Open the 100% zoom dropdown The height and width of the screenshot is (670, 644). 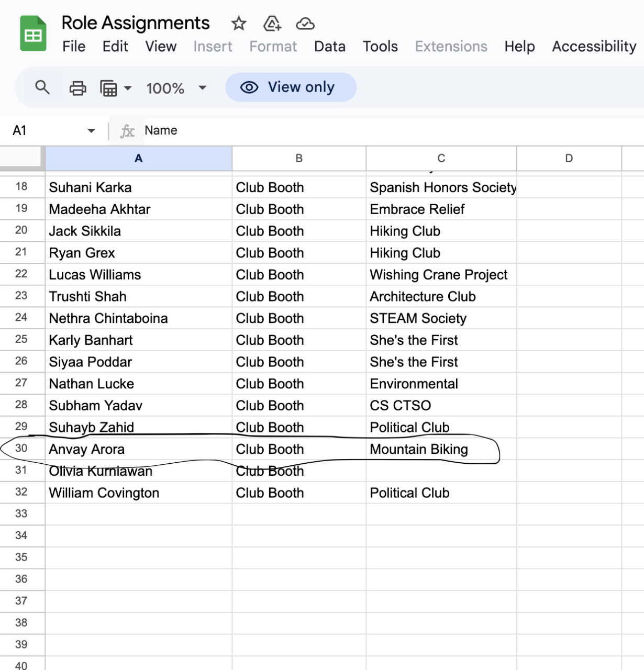click(x=176, y=88)
